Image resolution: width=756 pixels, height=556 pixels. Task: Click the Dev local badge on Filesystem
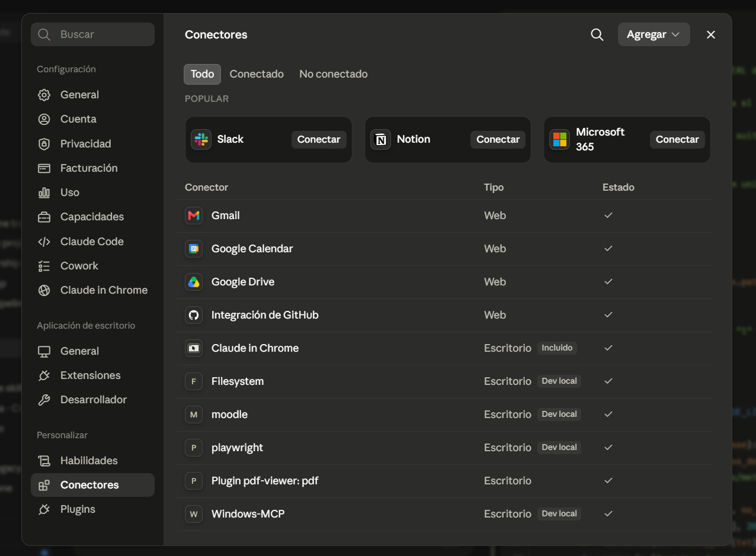559,381
